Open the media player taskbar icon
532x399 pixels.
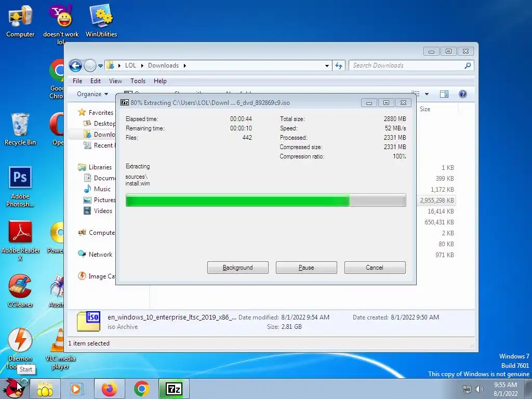click(x=77, y=389)
